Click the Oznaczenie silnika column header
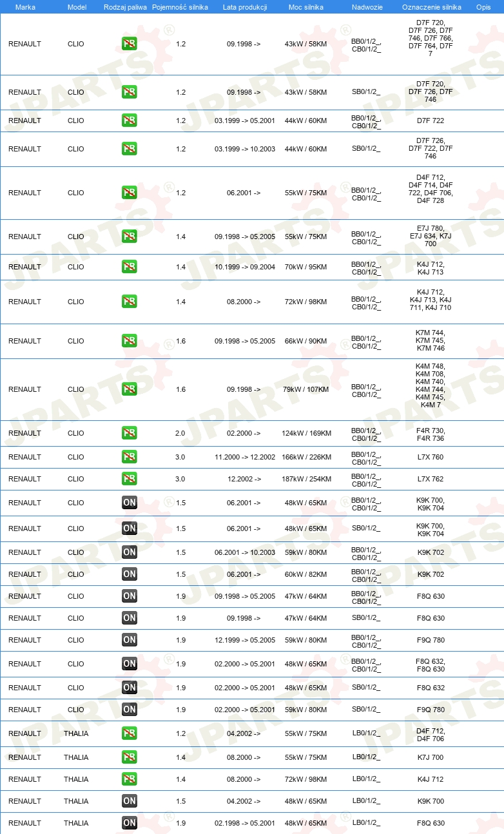Image resolution: width=504 pixels, height=834 pixels. click(431, 7)
